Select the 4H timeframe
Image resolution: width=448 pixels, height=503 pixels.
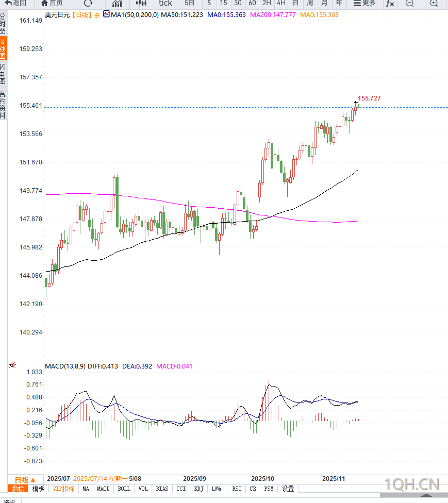281,3
